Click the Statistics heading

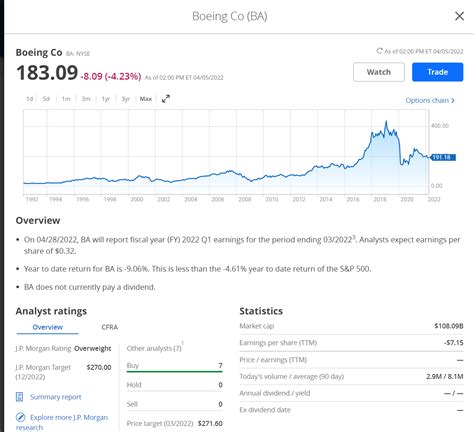(261, 311)
